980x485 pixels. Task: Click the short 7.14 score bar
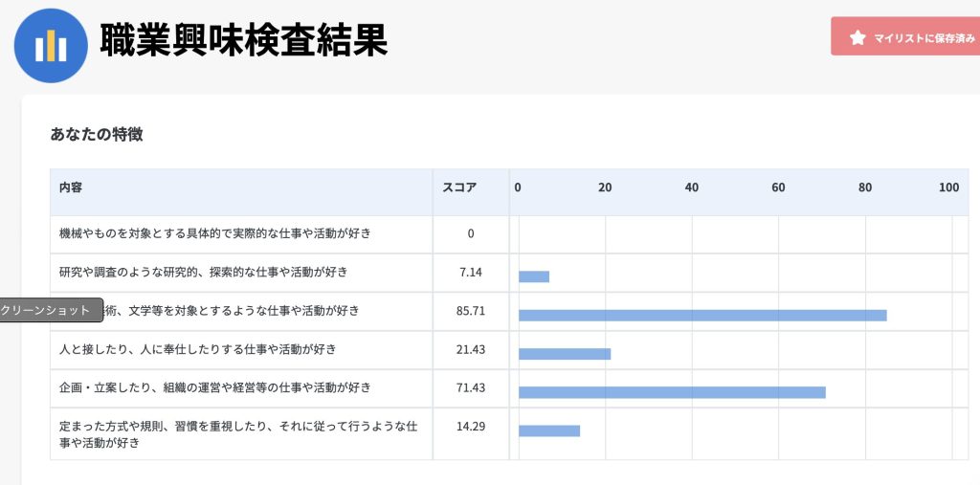[x=533, y=276]
